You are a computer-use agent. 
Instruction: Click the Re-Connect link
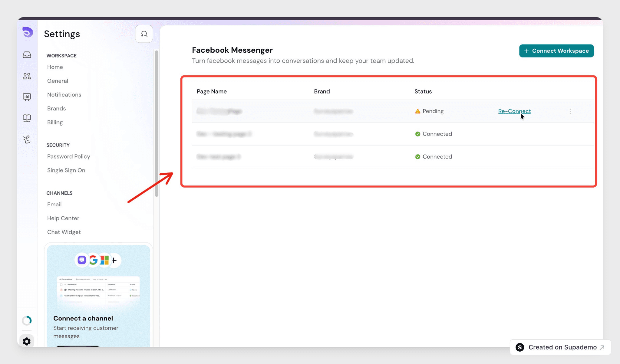(x=515, y=111)
